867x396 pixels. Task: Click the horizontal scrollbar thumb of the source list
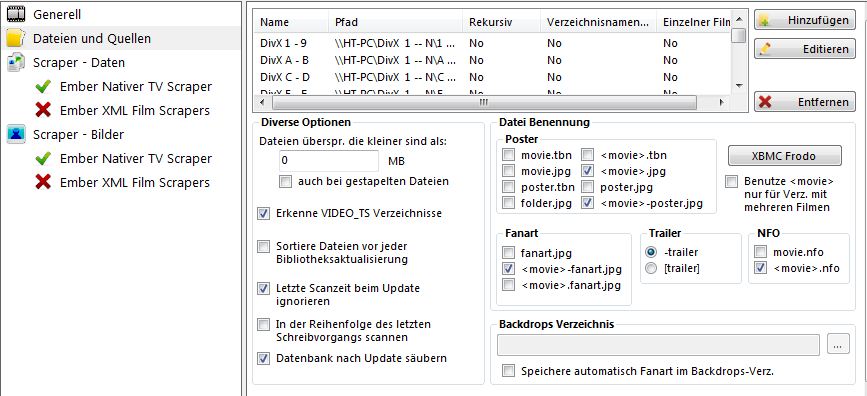click(484, 102)
